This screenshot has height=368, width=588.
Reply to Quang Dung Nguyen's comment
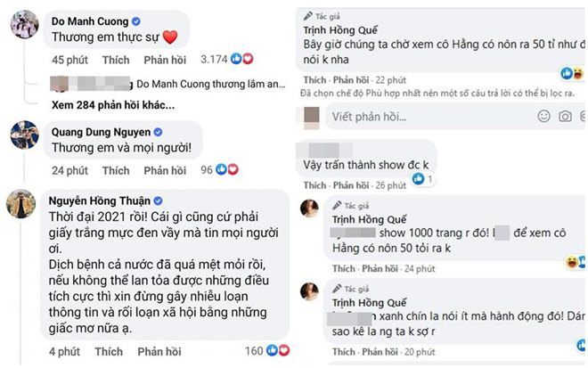click(x=164, y=169)
